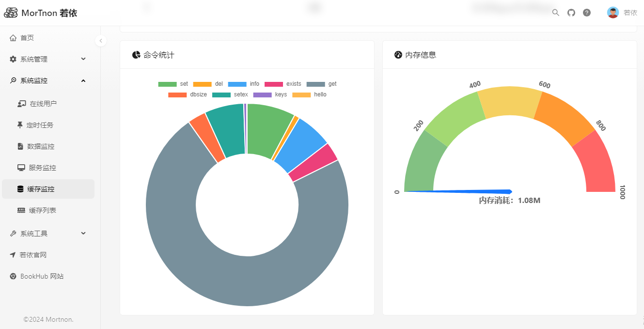Viewport: 644px width, 329px height.
Task: Click the memory usage gauge pointer
Action: coord(460,191)
